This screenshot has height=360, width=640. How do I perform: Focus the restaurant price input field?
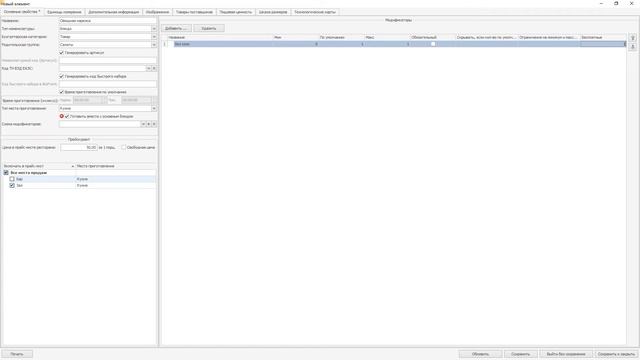pyautogui.click(x=79, y=147)
